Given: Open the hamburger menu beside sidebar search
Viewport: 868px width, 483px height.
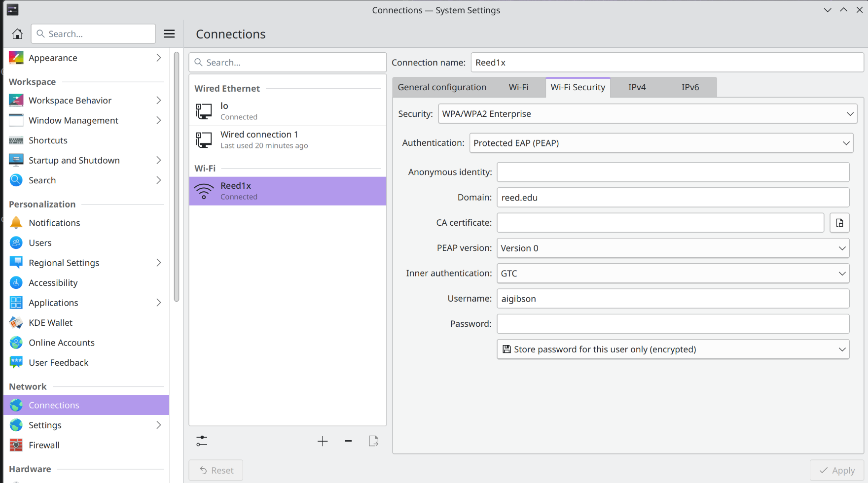Looking at the screenshot, I should (169, 34).
